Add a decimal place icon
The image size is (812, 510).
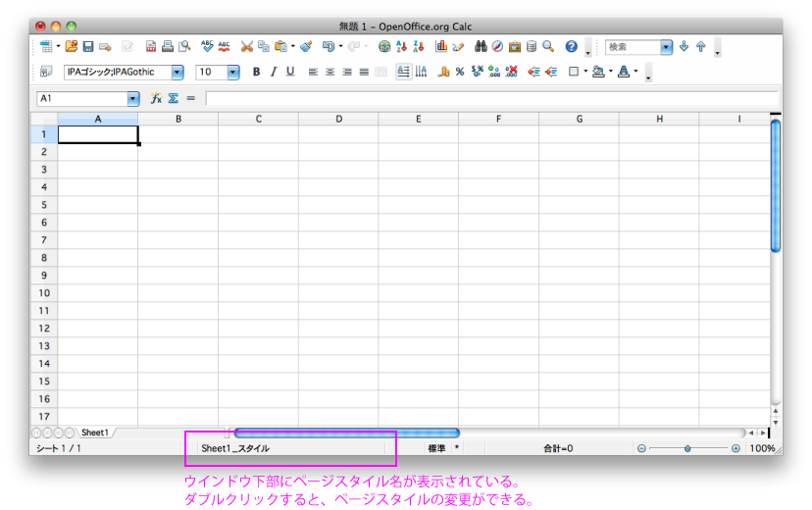[x=494, y=72]
